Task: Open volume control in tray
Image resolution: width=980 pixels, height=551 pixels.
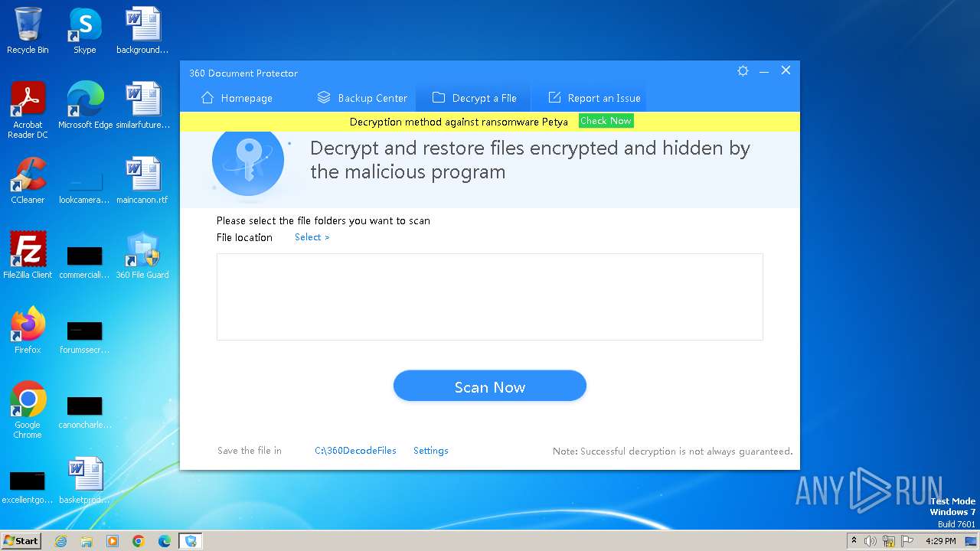Action: click(871, 541)
